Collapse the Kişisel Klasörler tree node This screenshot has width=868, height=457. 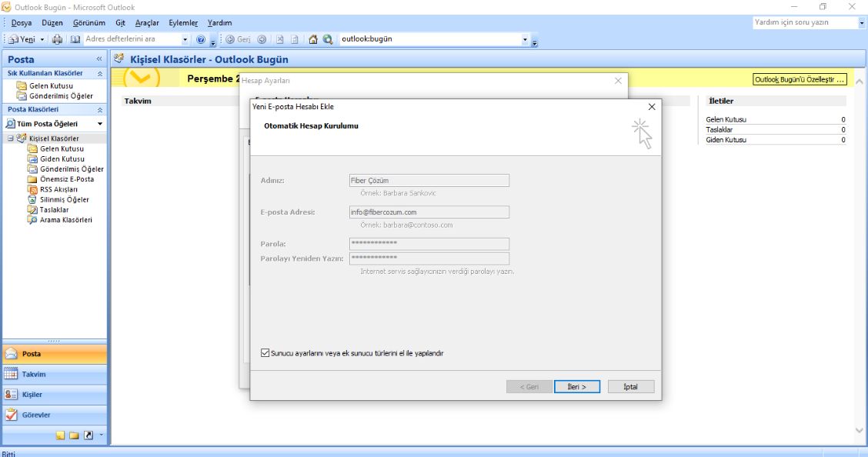coord(11,138)
